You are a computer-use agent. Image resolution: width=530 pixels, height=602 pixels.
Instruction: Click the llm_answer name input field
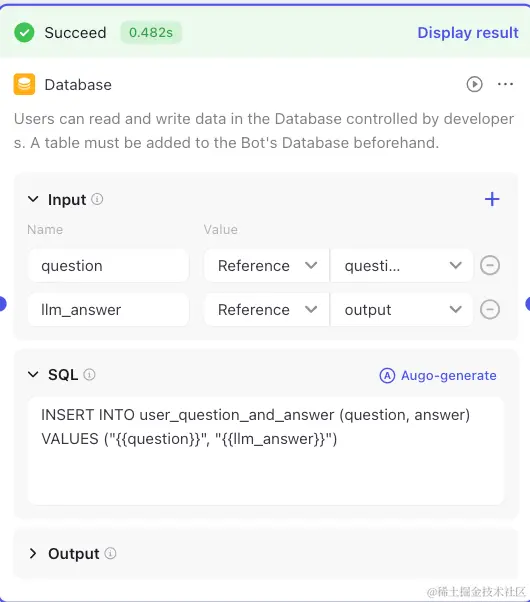click(x=108, y=310)
